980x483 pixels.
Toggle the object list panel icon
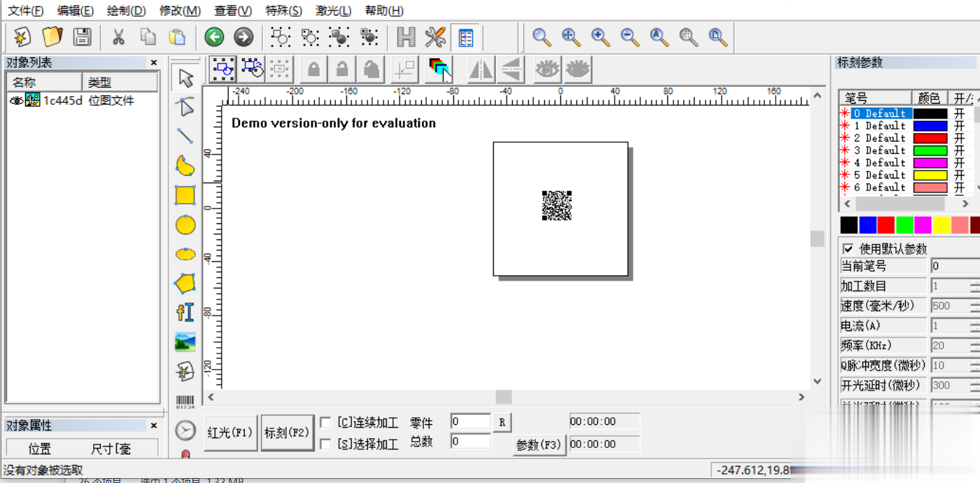466,37
